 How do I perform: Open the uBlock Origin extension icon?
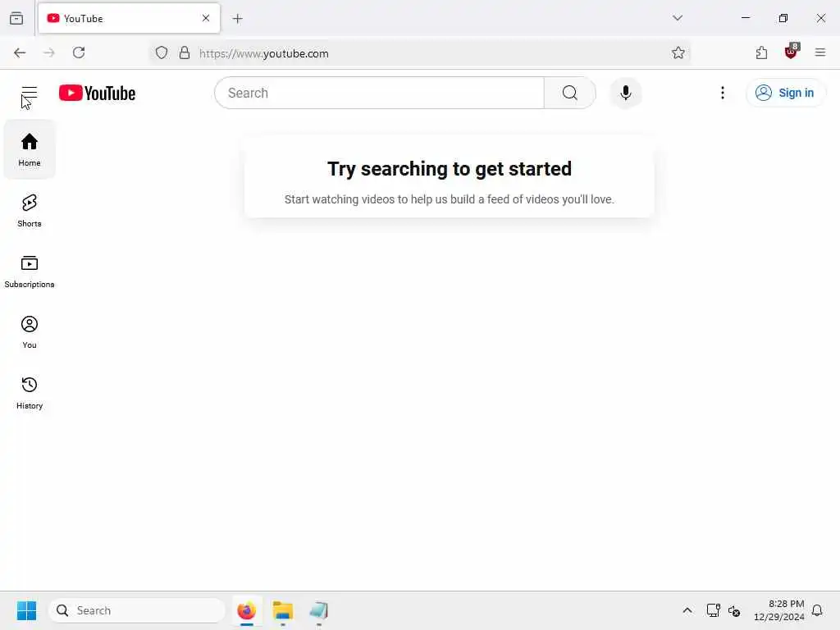[791, 52]
